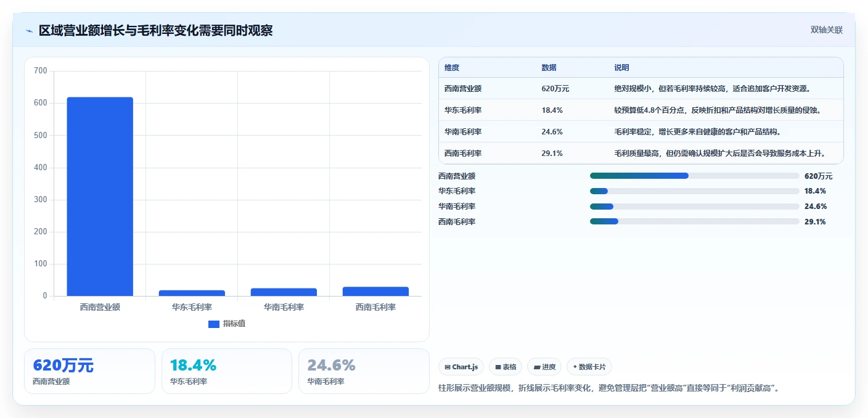Select the 数据卡片 tag chip

589,367
